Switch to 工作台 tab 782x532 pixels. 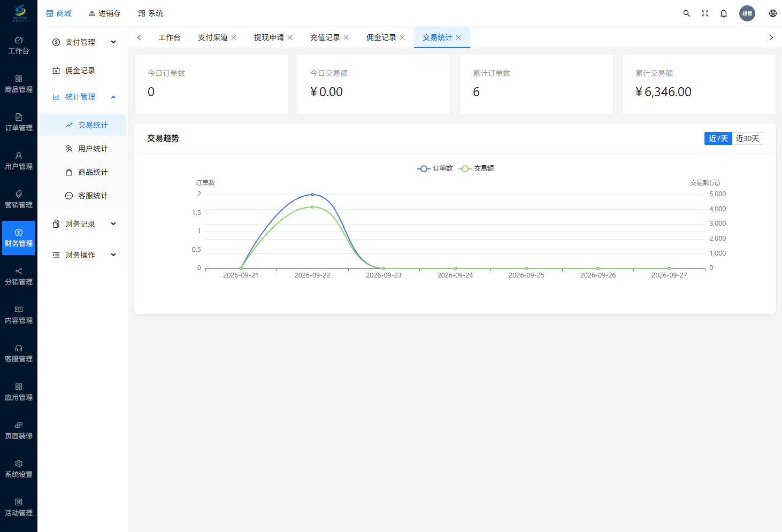[x=170, y=37]
